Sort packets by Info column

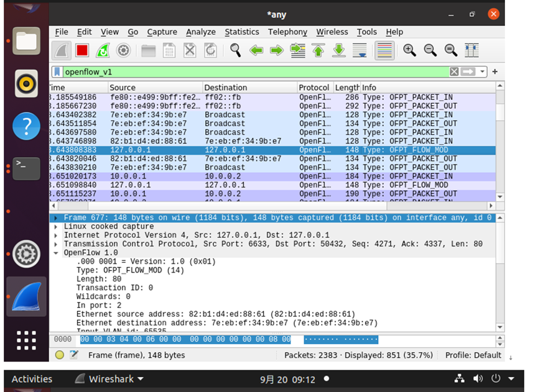[428, 88]
